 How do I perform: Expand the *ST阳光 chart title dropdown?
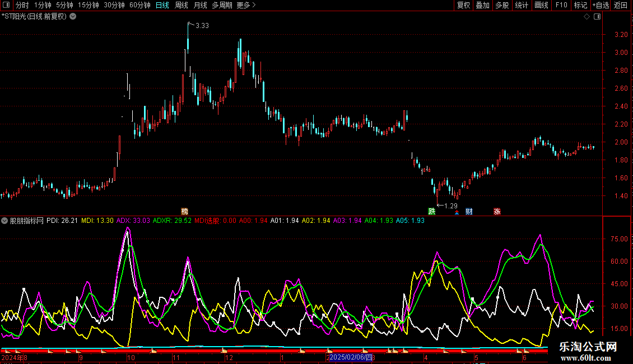click(x=73, y=17)
